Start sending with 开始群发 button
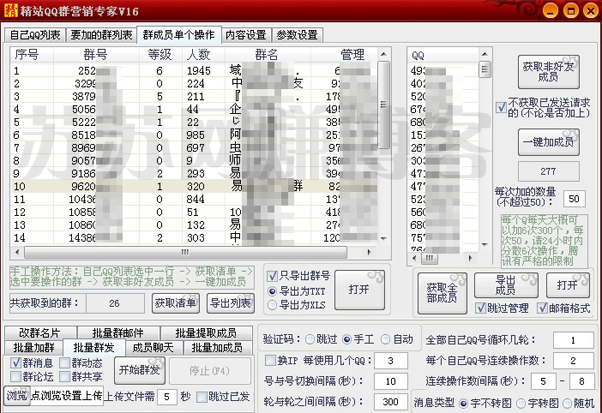 click(139, 370)
